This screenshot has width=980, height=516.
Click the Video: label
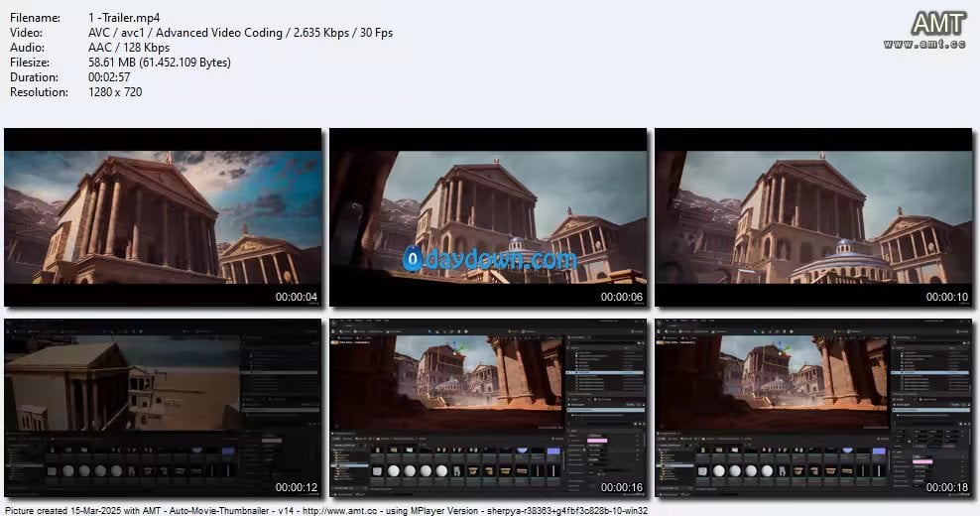[26, 33]
